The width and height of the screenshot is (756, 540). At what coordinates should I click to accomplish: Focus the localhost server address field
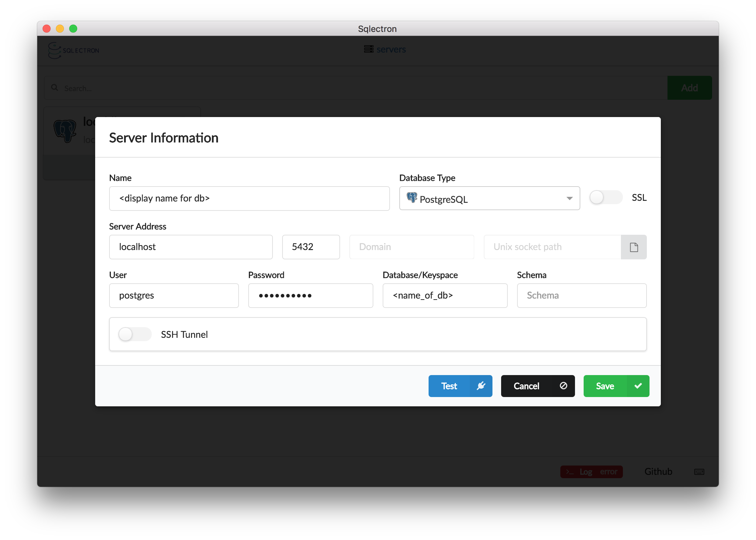click(191, 247)
